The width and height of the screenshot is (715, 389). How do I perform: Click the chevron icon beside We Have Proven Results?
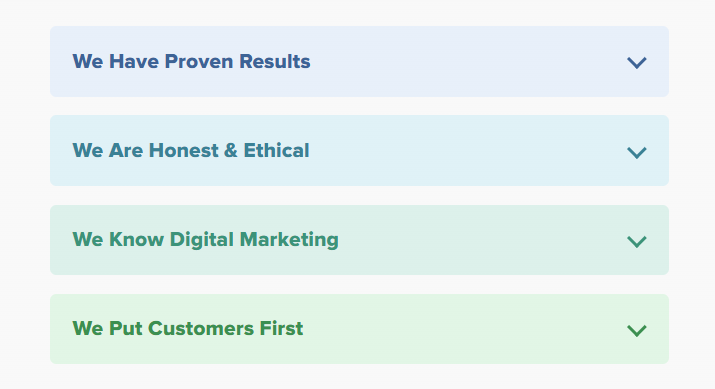pos(637,62)
